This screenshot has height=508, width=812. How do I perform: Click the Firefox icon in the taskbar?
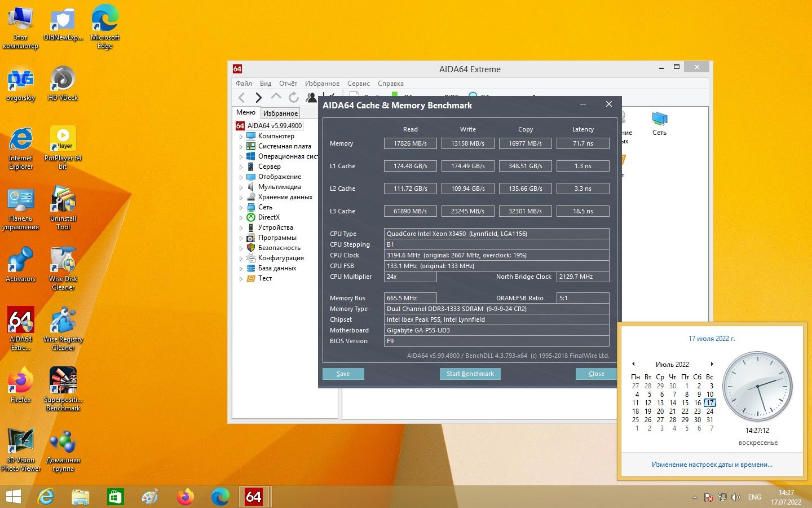point(185,497)
